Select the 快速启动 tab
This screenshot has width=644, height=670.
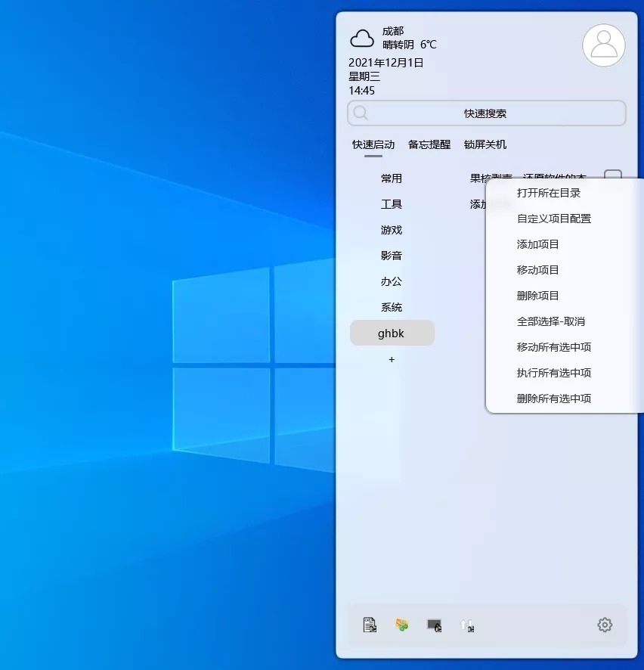click(x=373, y=144)
